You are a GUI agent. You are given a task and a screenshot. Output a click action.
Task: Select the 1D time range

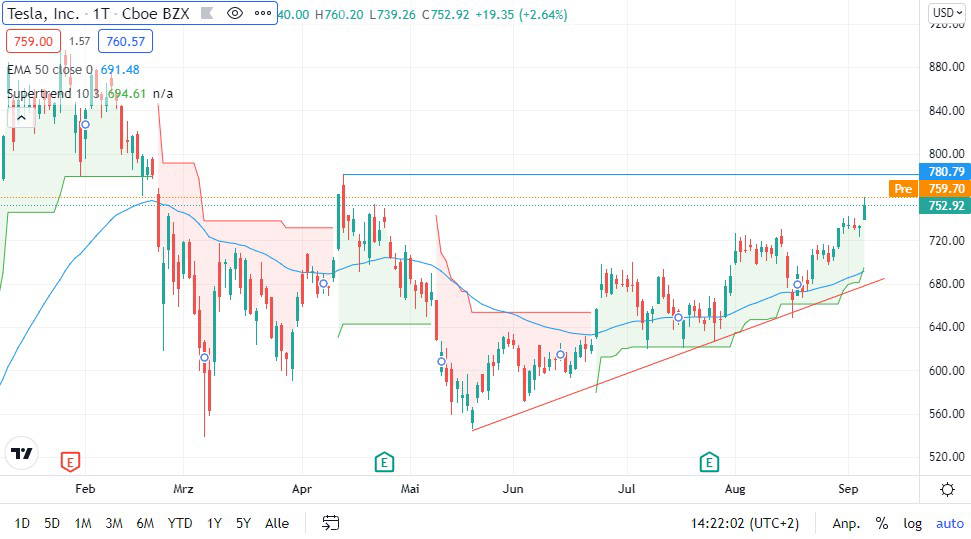tap(22, 524)
